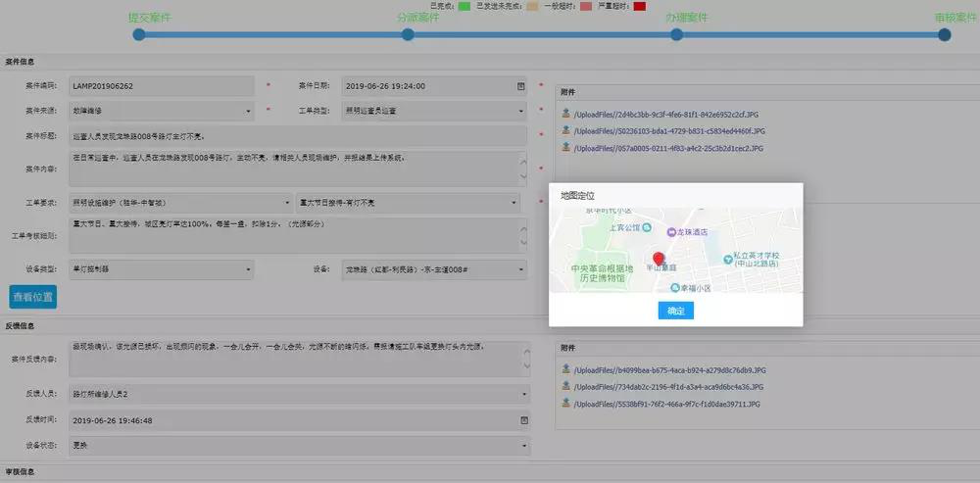Viewport: 980px width, 483px height.
Task: Open calendar picker for 反馈时间 field
Action: click(x=521, y=421)
